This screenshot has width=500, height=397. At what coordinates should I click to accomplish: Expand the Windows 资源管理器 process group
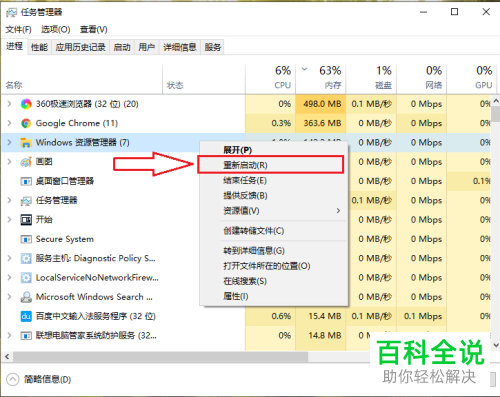coord(9,143)
